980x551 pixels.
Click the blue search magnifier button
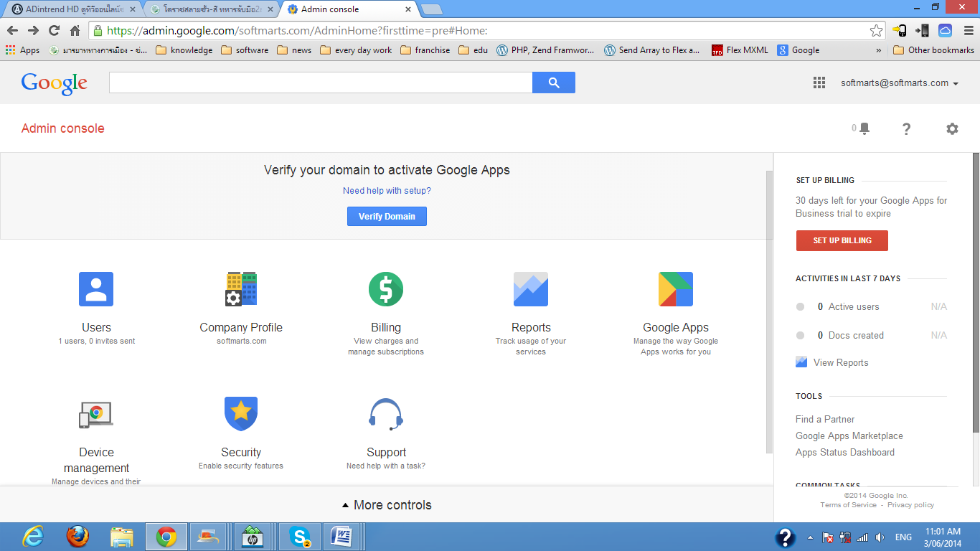coord(554,83)
